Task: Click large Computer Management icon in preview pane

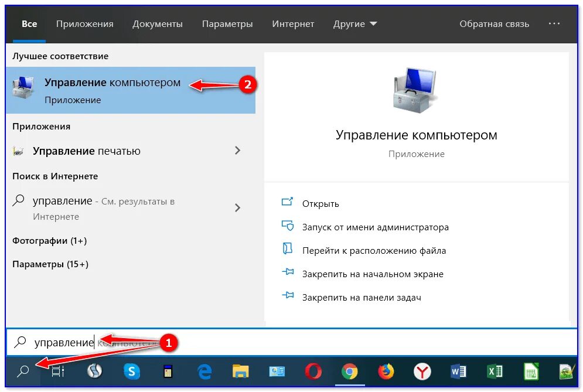Action: tap(415, 90)
